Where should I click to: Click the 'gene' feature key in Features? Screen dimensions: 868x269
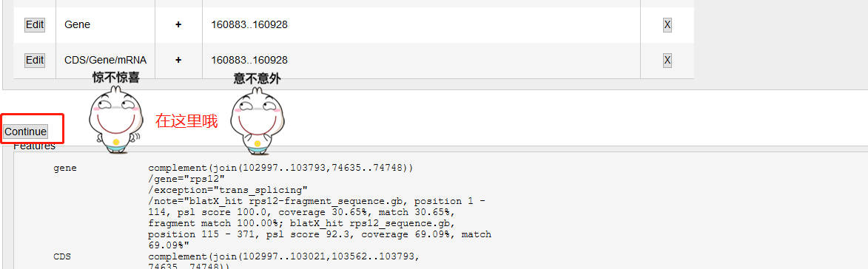(x=65, y=168)
